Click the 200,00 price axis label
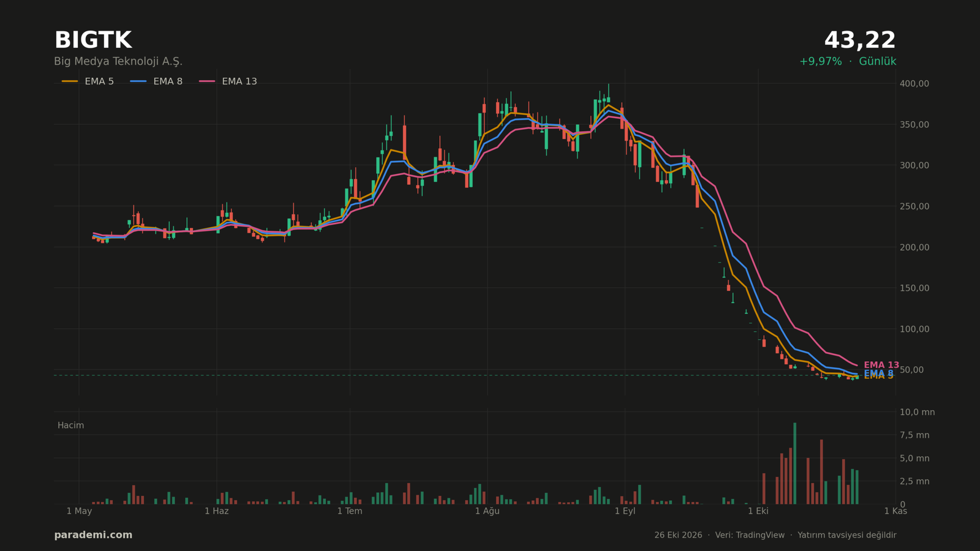Viewport: 980px width, 551px height. [x=914, y=247]
